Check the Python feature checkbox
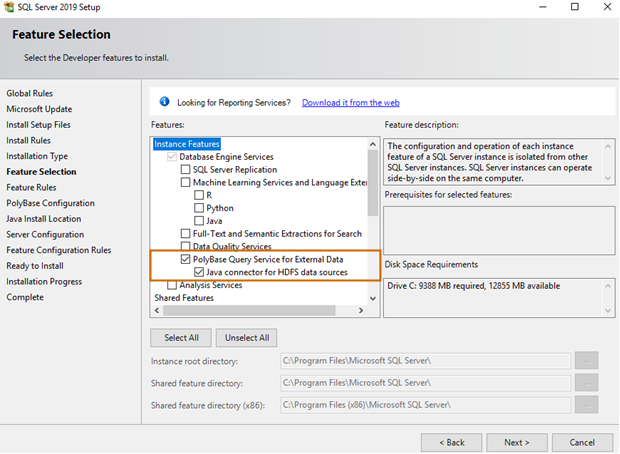This screenshot has width=620, height=454. (x=199, y=208)
